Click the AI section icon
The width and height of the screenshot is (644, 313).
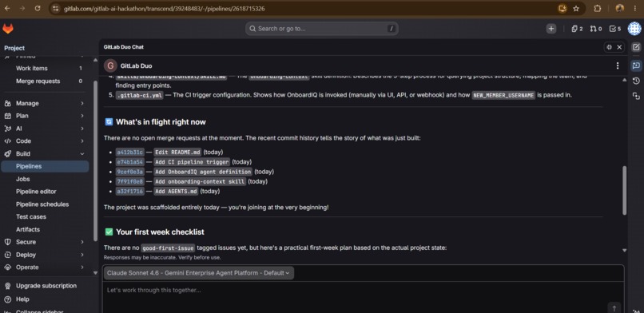point(7,129)
